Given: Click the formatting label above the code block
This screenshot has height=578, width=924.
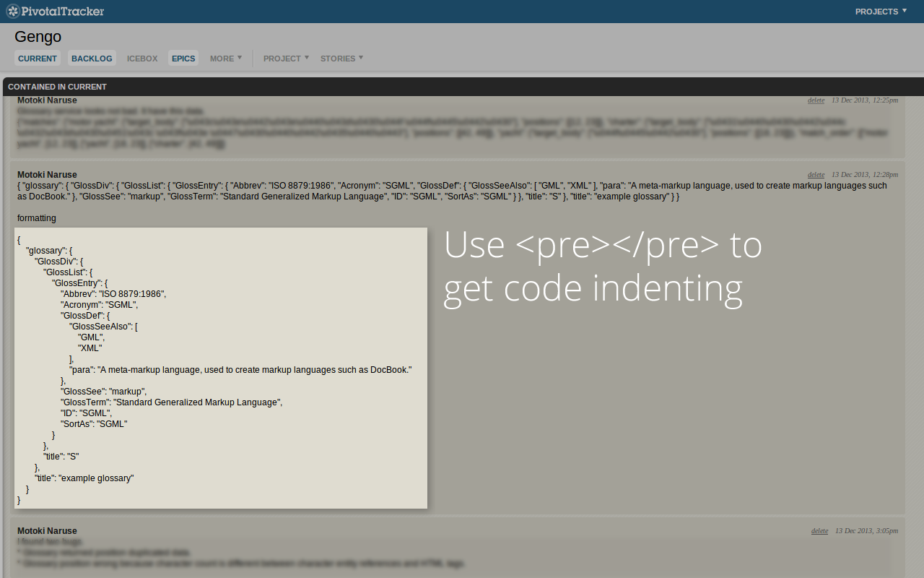Looking at the screenshot, I should tap(36, 217).
